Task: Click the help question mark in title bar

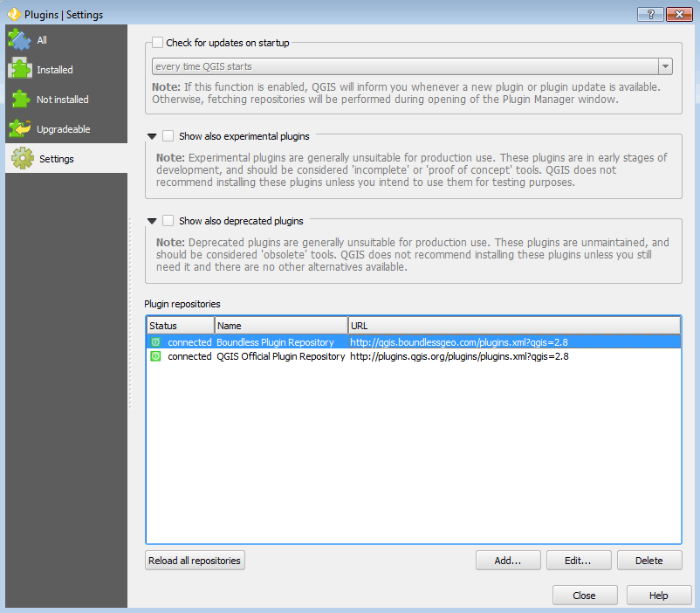Action: (649, 14)
